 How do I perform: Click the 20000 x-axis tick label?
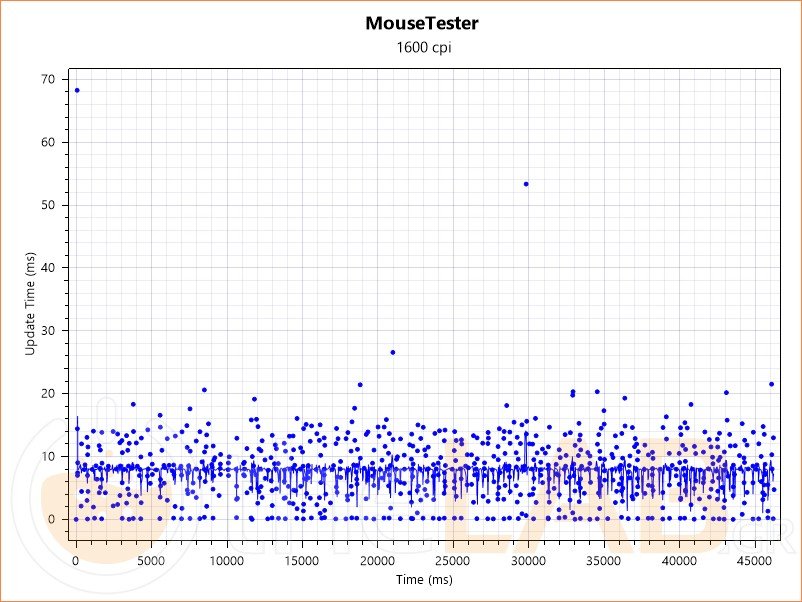(377, 561)
